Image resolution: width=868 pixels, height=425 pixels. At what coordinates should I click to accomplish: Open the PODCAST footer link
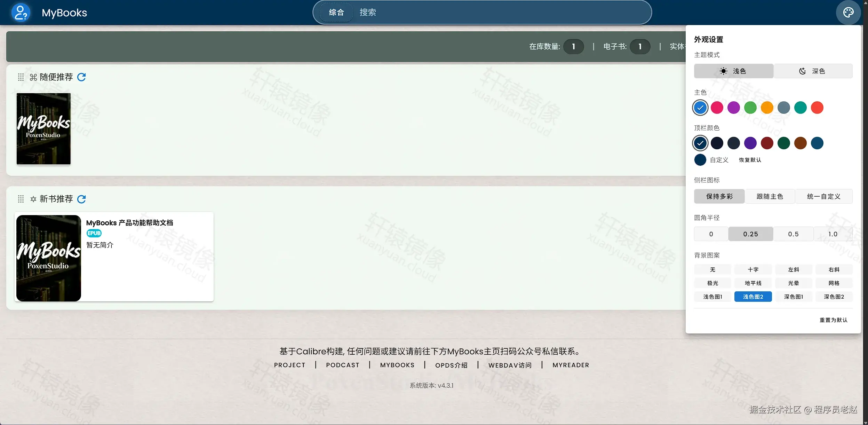point(342,365)
